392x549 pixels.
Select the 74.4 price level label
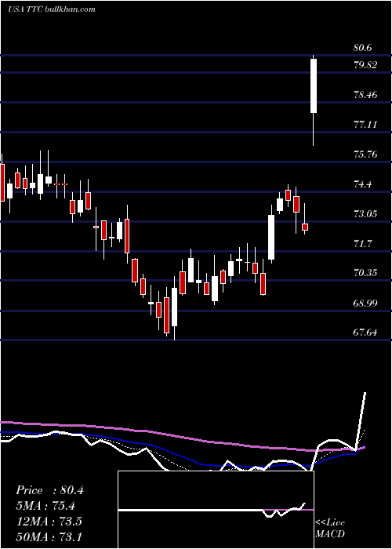(x=362, y=184)
